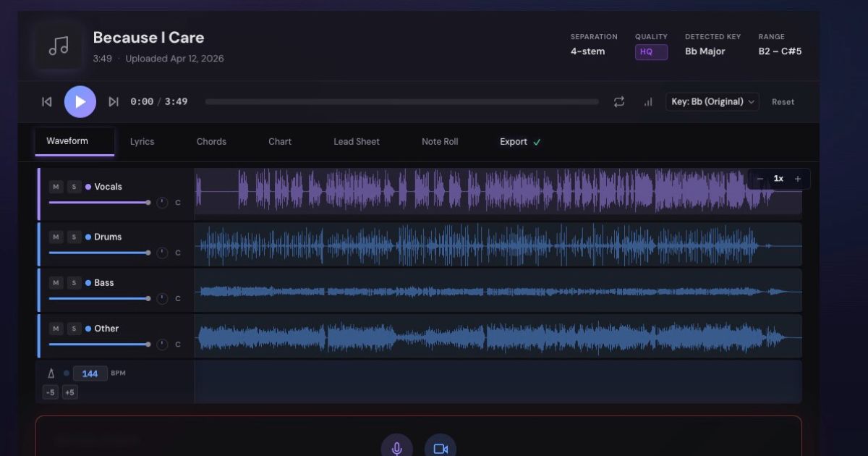
Task: Toggle the metronome icon
Action: [x=51, y=373]
